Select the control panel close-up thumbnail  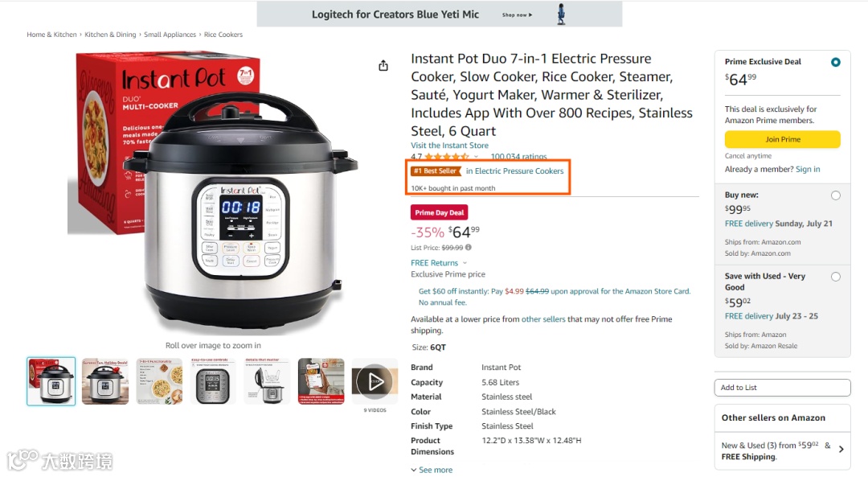pyautogui.click(x=213, y=381)
